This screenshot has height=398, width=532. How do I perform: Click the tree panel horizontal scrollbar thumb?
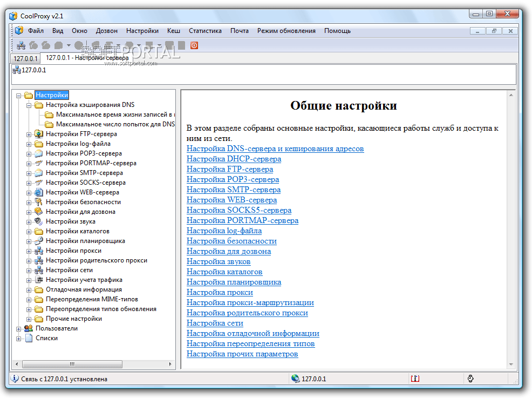point(72,364)
